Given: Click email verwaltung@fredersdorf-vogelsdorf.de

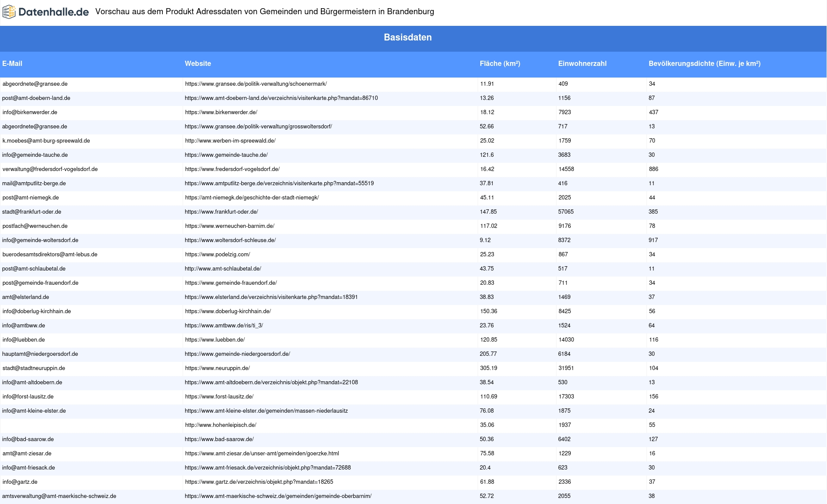Looking at the screenshot, I should click(50, 169).
